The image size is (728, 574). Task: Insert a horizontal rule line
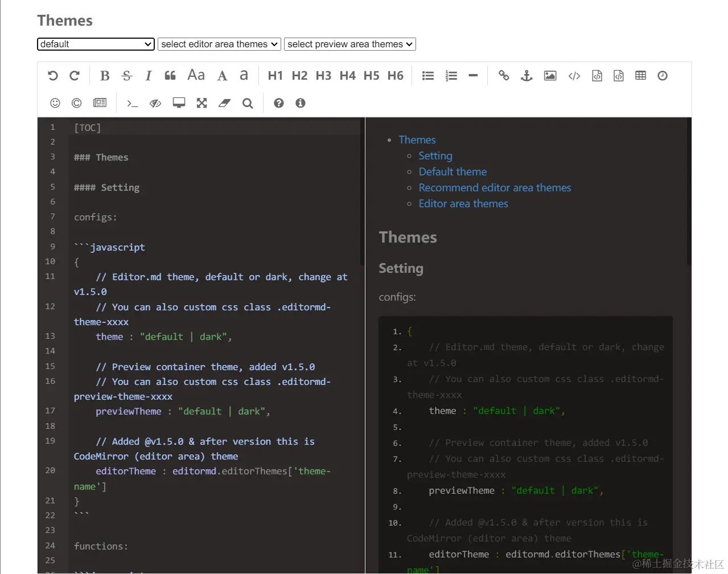click(x=473, y=76)
